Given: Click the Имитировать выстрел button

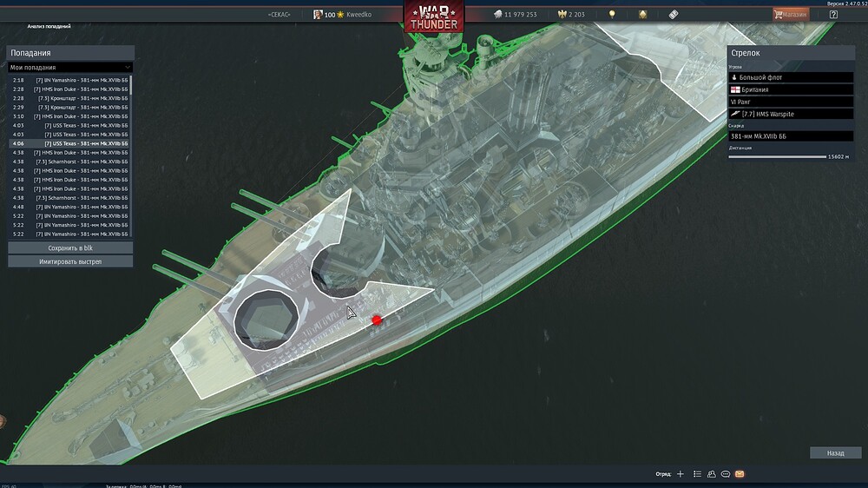Looking at the screenshot, I should (x=70, y=261).
